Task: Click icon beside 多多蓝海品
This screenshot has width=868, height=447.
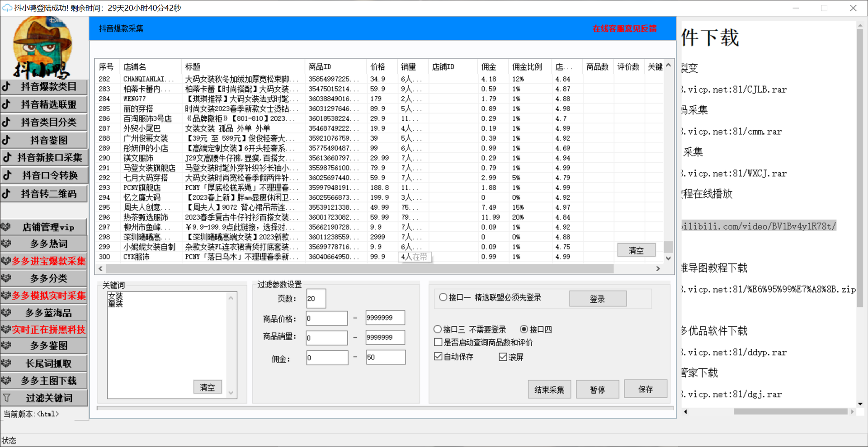Action: [x=6, y=312]
